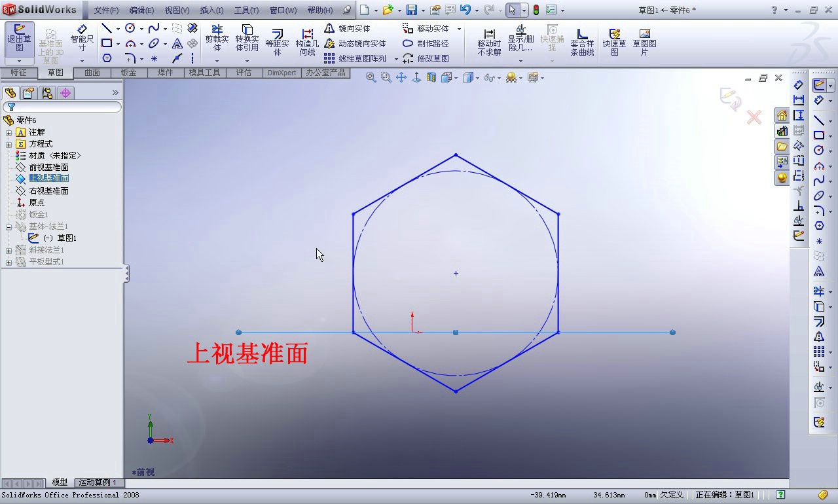Open the FeatureManager design tree tab
The height and width of the screenshot is (504, 838).
click(x=10, y=93)
